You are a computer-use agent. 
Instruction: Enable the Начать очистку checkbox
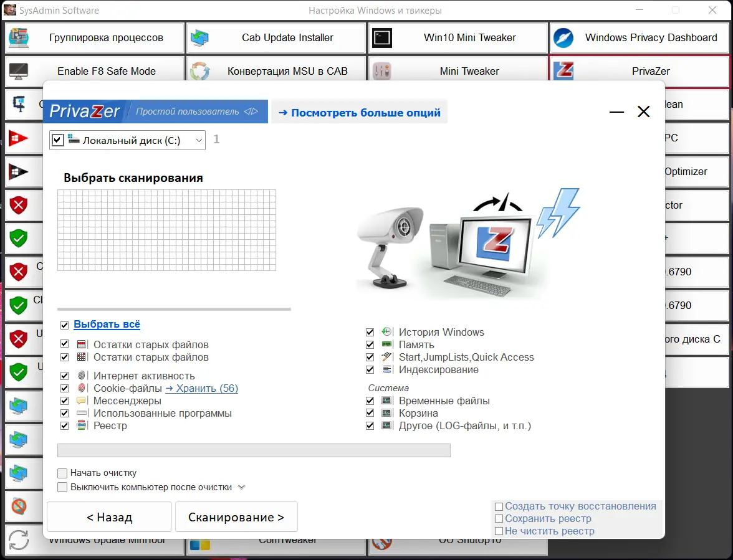[62, 473]
